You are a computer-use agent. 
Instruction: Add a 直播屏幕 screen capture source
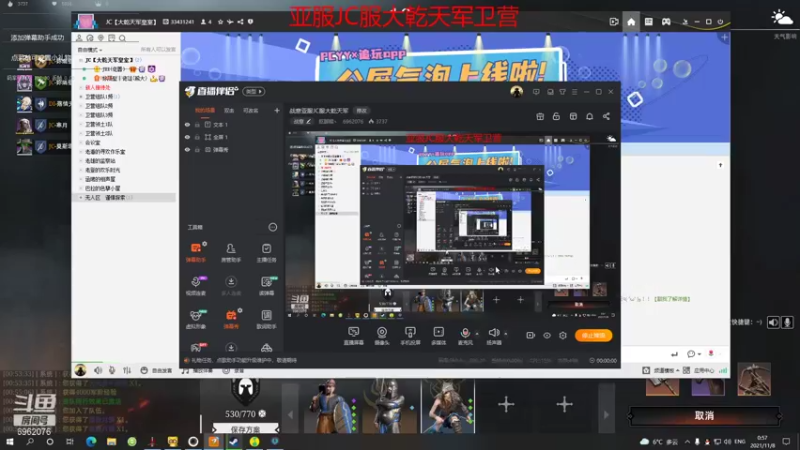(x=353, y=336)
